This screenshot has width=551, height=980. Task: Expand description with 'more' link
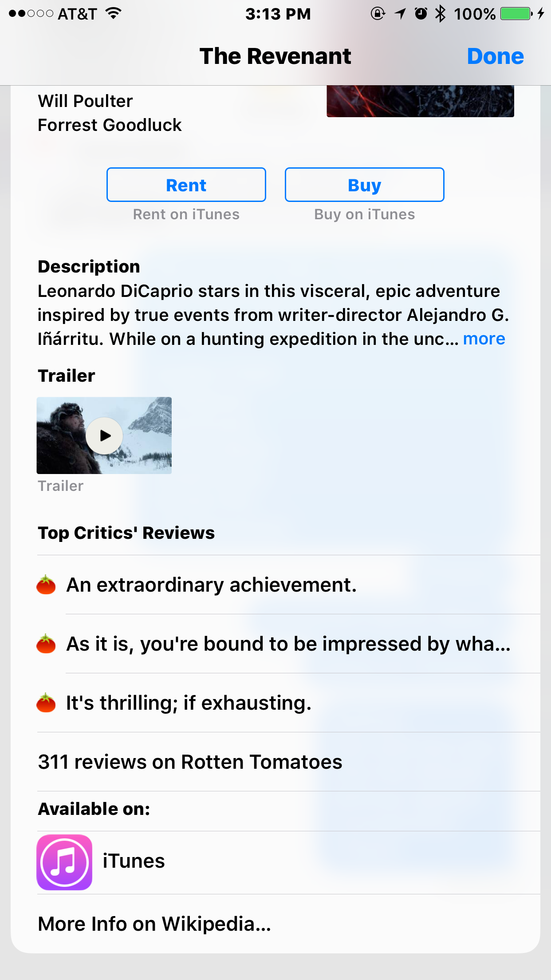484,339
